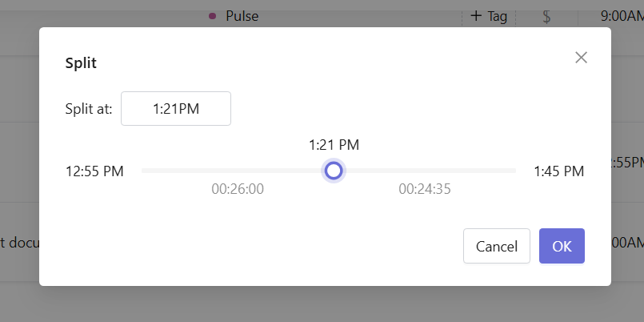This screenshot has height=322, width=644.
Task: Click slider track left of the handle
Action: (x=231, y=171)
